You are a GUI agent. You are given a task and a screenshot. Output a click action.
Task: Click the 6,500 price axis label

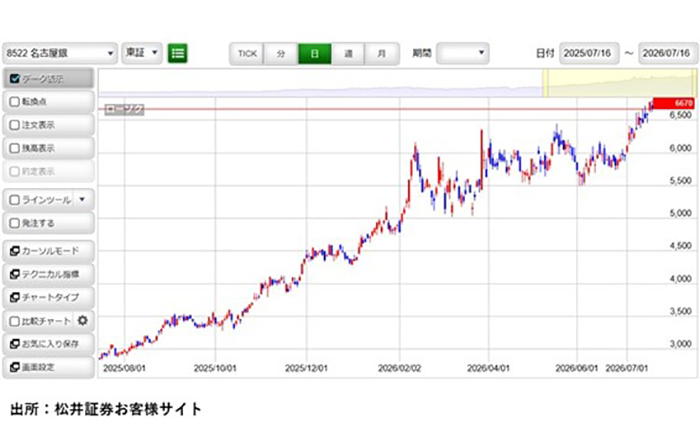(680, 115)
